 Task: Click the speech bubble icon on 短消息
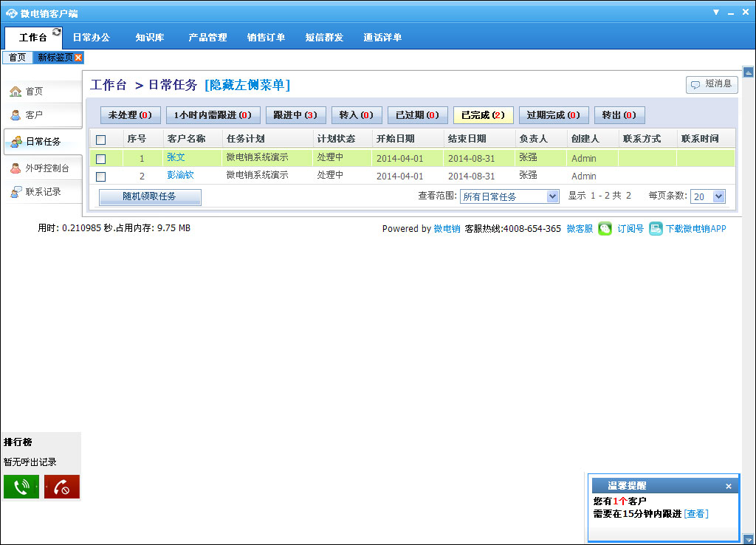tap(695, 84)
